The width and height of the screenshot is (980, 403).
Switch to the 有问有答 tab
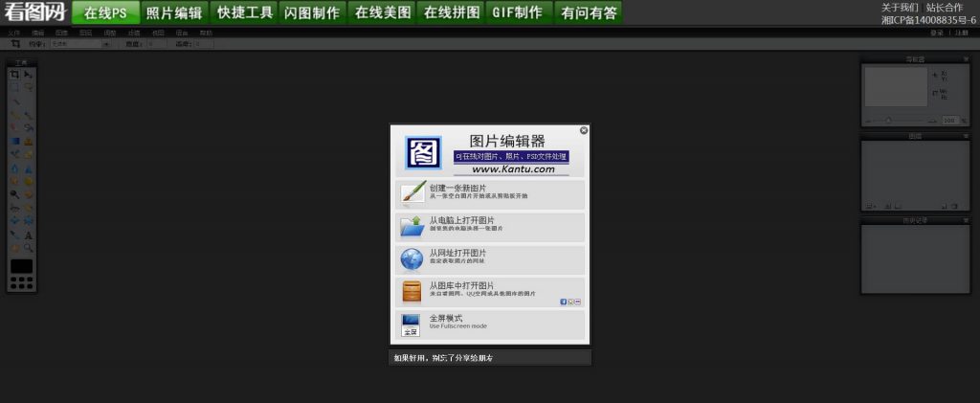click(589, 12)
